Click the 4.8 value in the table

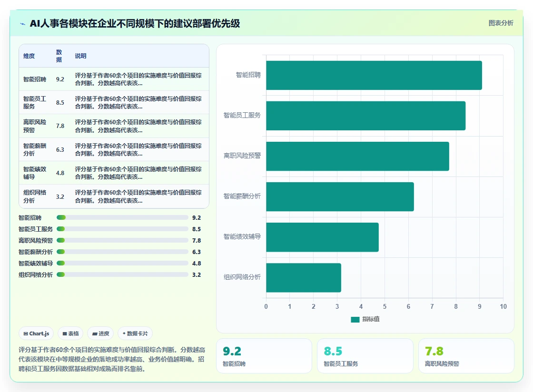coord(60,173)
